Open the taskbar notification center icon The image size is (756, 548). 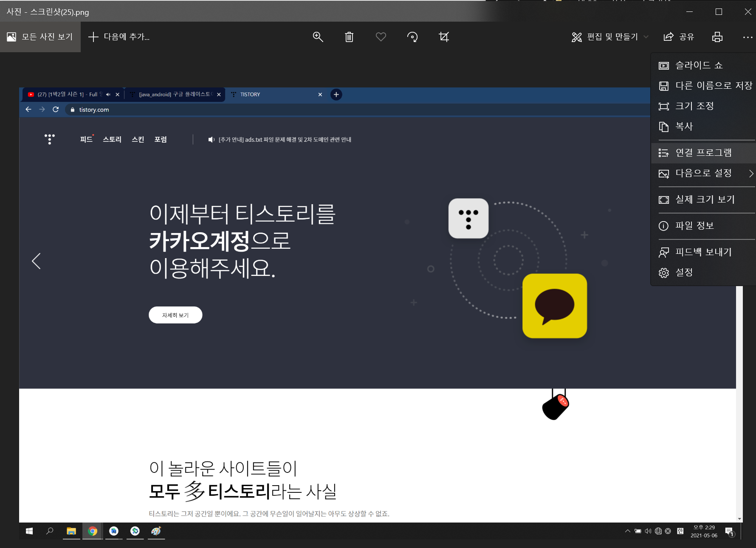[730, 531]
